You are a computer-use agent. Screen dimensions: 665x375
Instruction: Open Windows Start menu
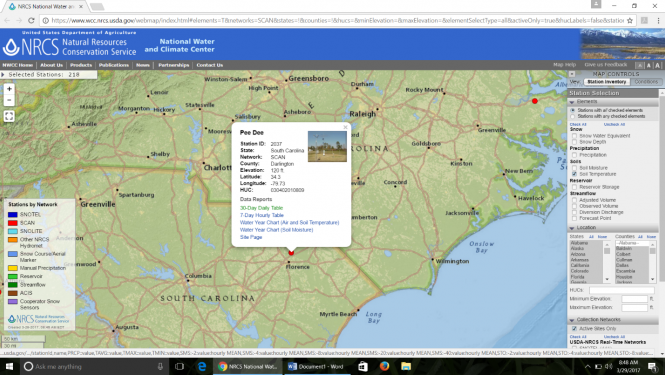point(9,366)
